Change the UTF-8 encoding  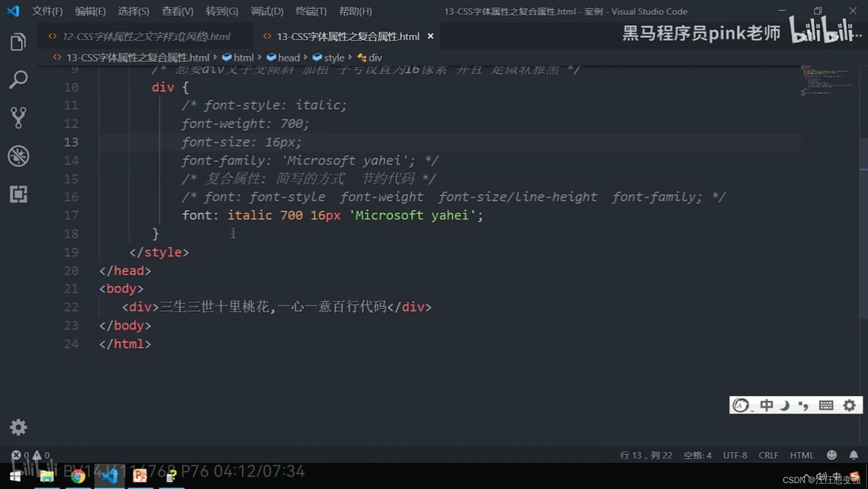(x=735, y=455)
